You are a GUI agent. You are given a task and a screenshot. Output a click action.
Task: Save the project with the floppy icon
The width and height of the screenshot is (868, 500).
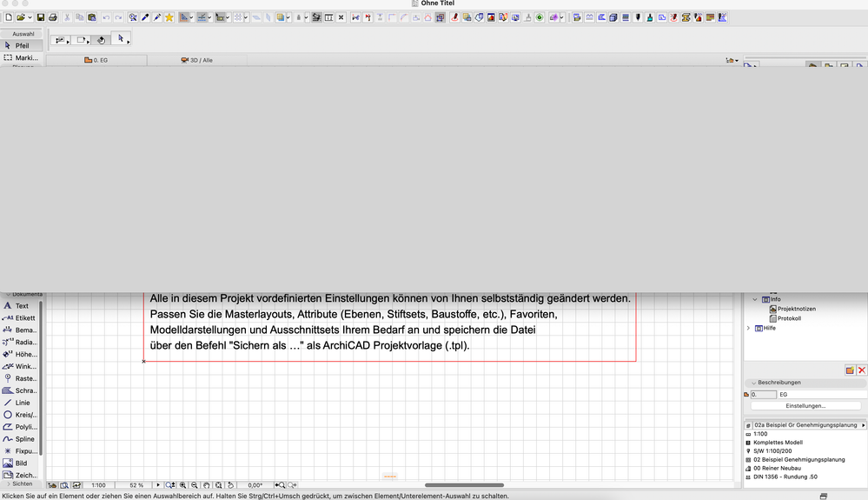coord(41,17)
